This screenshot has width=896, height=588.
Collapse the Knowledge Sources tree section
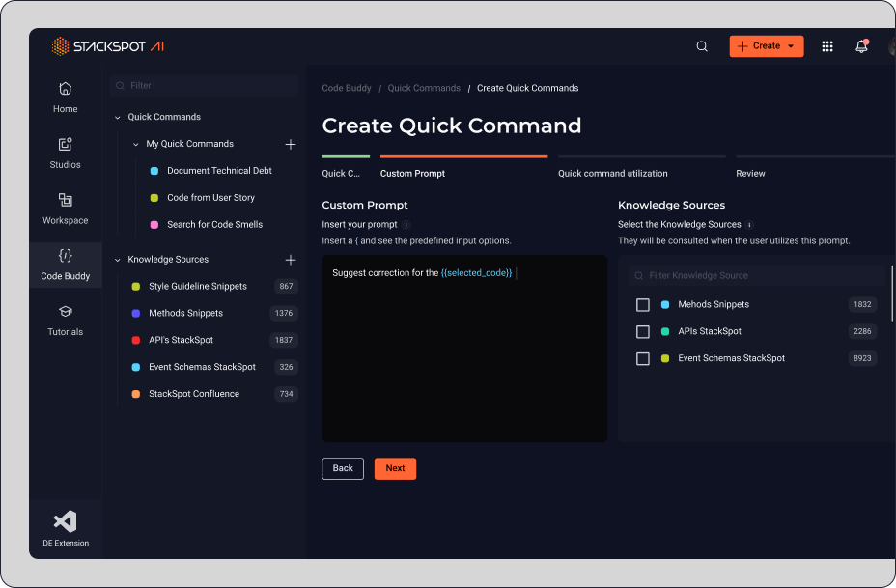[x=117, y=260]
